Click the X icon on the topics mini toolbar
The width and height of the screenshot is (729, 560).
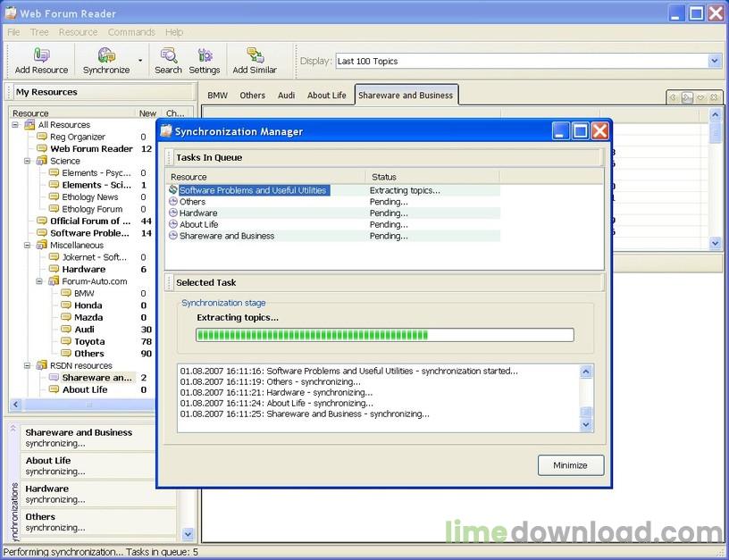pos(716,96)
